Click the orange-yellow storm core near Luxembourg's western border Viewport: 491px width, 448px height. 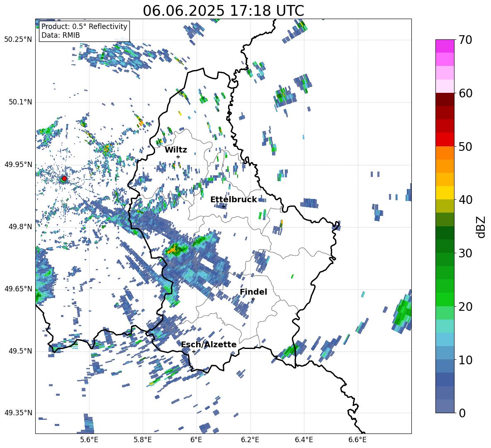pos(173,250)
